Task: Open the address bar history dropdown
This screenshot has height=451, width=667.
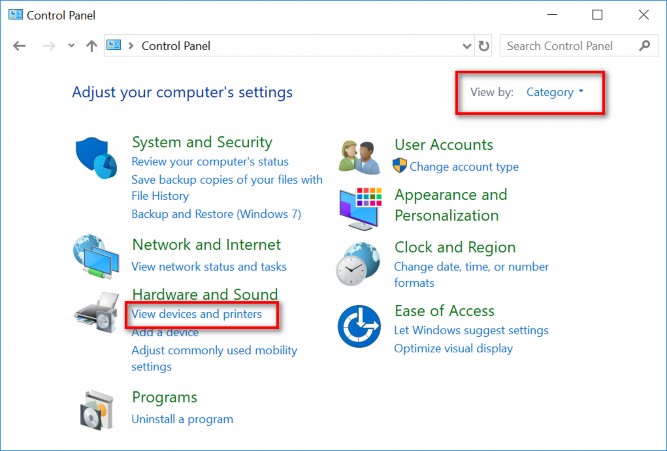Action: tap(467, 46)
